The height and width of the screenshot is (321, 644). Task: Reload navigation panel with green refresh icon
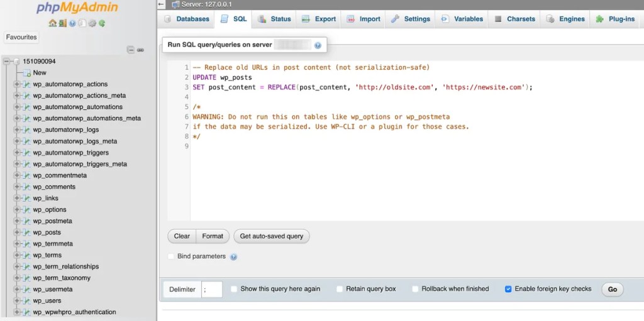(102, 23)
